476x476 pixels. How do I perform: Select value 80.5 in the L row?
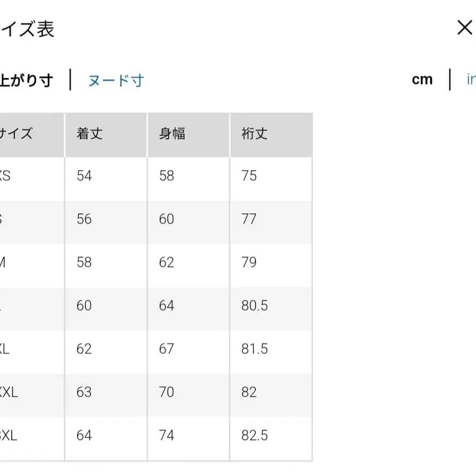(255, 306)
